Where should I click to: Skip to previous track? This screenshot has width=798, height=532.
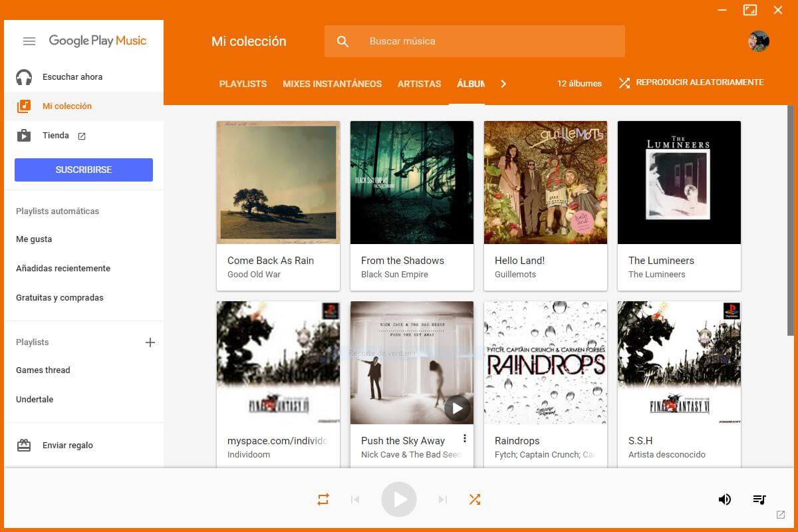click(x=355, y=499)
